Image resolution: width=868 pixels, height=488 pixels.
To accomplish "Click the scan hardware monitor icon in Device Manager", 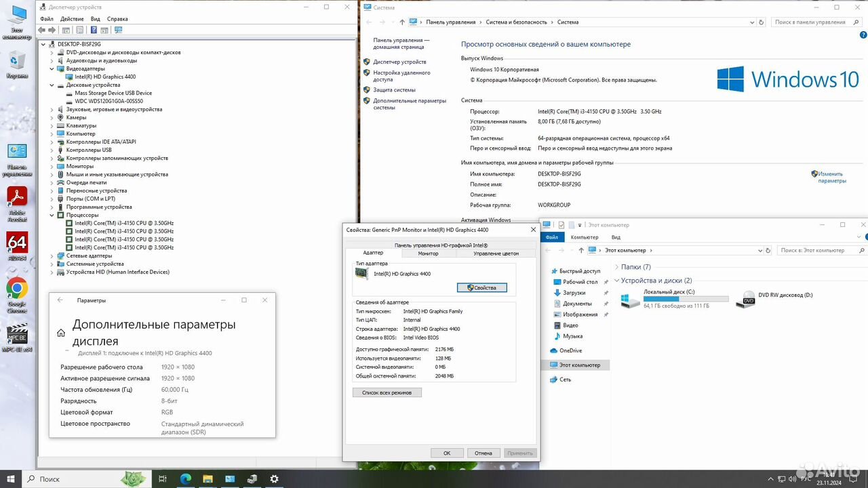I will (x=119, y=30).
